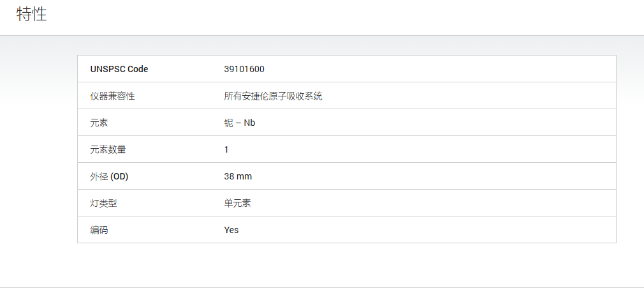644x288 pixels.
Task: Select the 编码 row label
Action: click(x=99, y=230)
